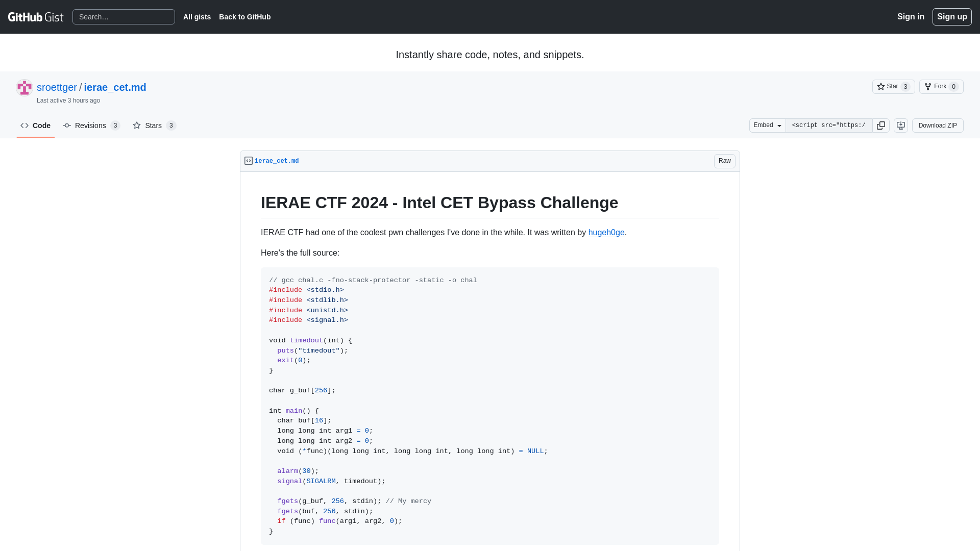
Task: Follow the hugeh0ge author link
Action: [x=606, y=233]
